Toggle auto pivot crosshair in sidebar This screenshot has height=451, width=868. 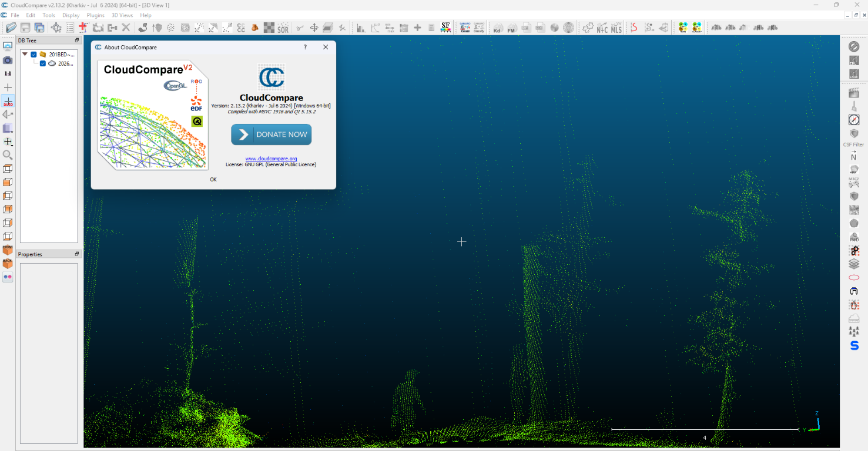click(8, 101)
